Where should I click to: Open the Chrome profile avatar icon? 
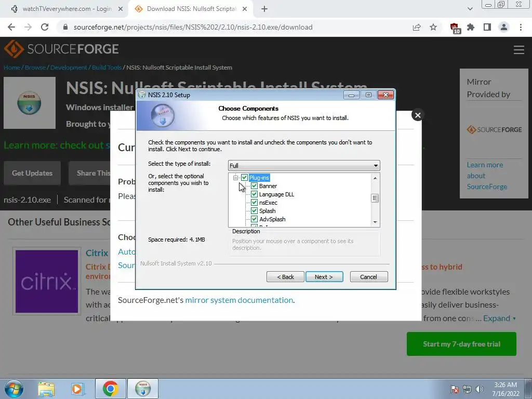[504, 27]
